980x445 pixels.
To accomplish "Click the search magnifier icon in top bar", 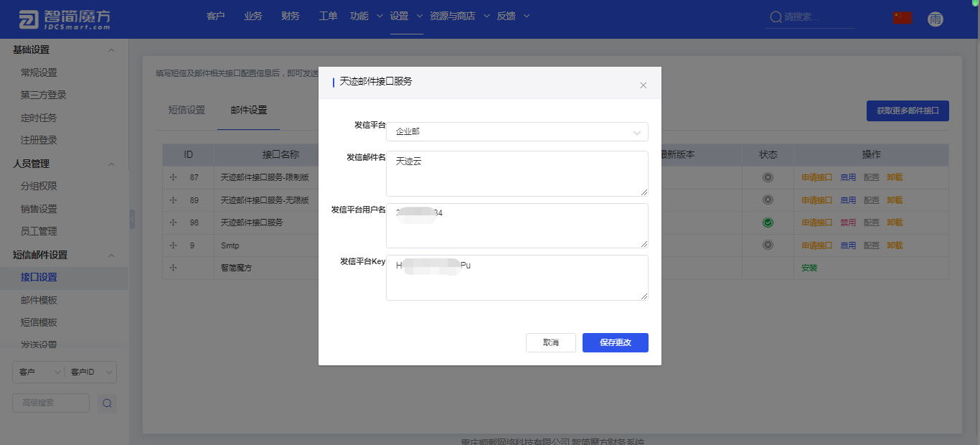I will click(775, 17).
